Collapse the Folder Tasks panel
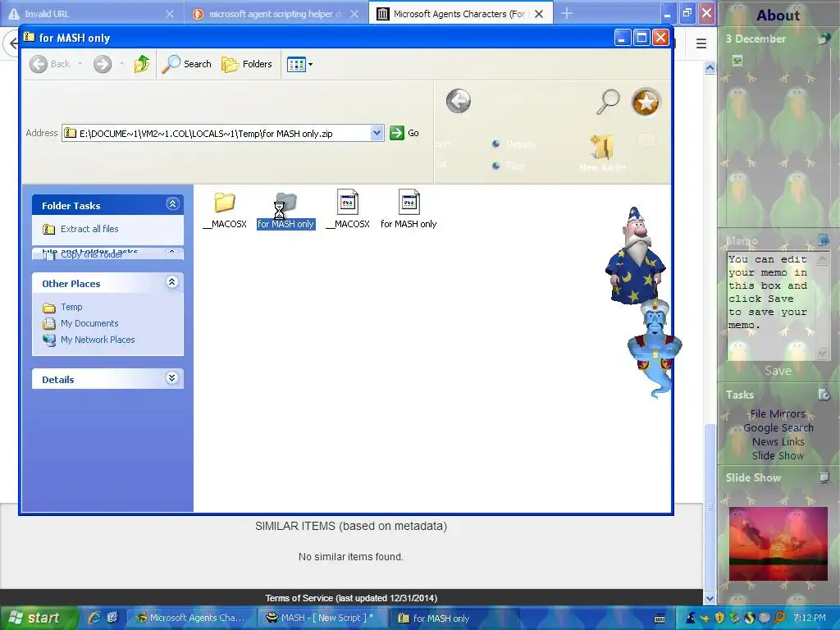 [x=172, y=204]
